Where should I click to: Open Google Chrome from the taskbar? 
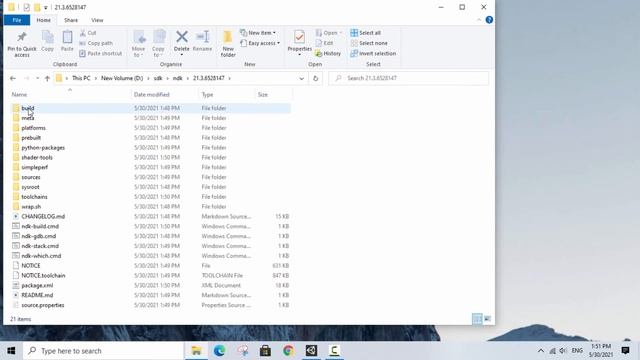click(x=288, y=351)
